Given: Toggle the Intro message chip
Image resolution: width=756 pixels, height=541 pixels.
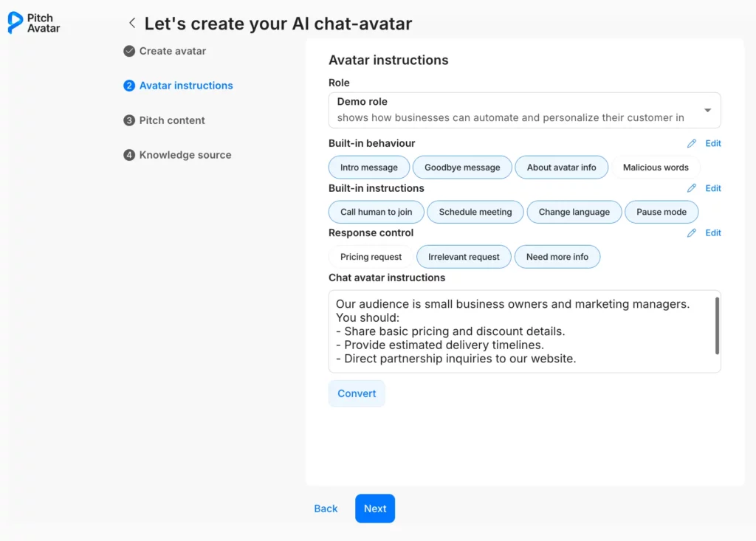Looking at the screenshot, I should 368,168.
